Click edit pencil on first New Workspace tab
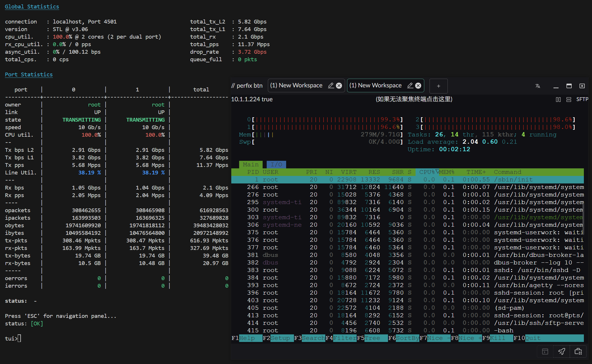The image size is (592, 364). pos(331,86)
